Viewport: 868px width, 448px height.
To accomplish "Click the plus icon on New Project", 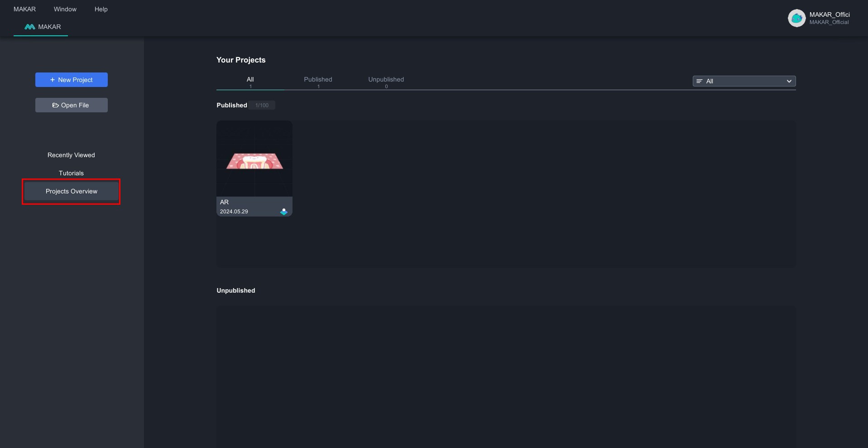I will coord(53,80).
